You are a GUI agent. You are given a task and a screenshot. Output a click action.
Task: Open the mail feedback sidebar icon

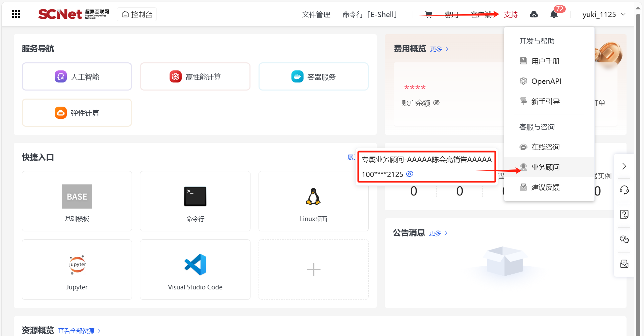tap(624, 264)
